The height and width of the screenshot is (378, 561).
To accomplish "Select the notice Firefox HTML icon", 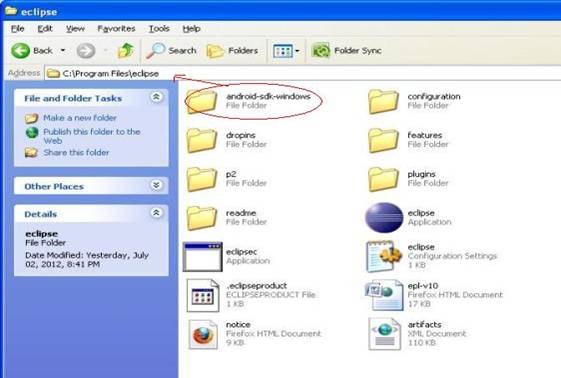I will click(x=203, y=334).
